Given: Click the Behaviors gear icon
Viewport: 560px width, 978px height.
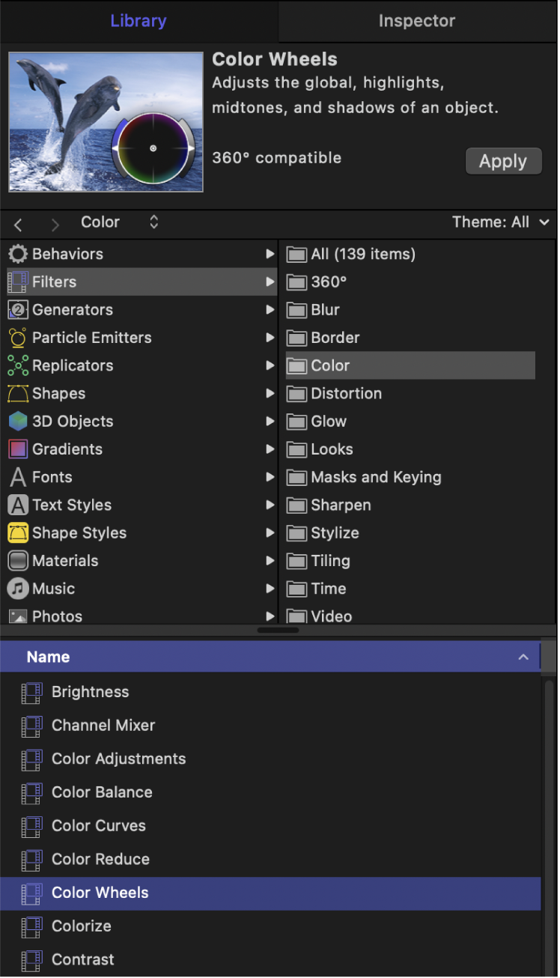Looking at the screenshot, I should click(x=17, y=254).
